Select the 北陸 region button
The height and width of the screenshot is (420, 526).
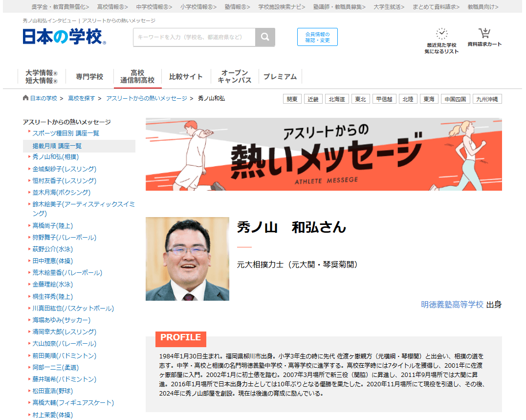point(408,99)
